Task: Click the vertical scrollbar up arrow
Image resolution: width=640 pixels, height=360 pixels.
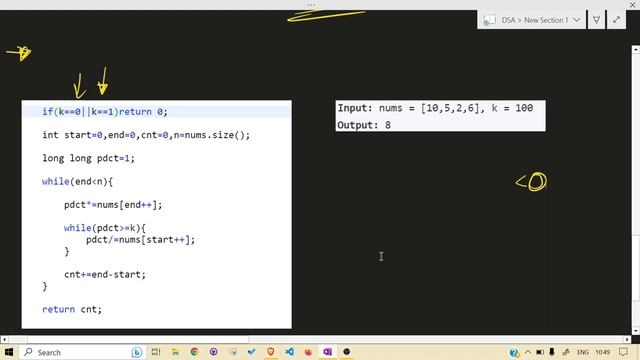Action: (636, 49)
